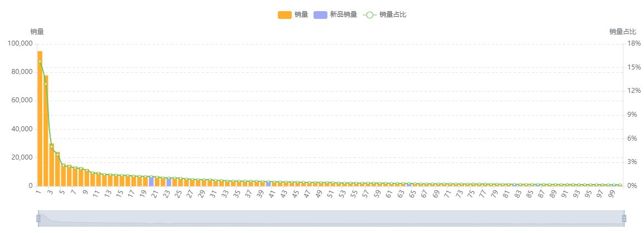Screen dimensions: 644x233
Task: Toggle the 销量 series via its legend text
Action: point(301,14)
